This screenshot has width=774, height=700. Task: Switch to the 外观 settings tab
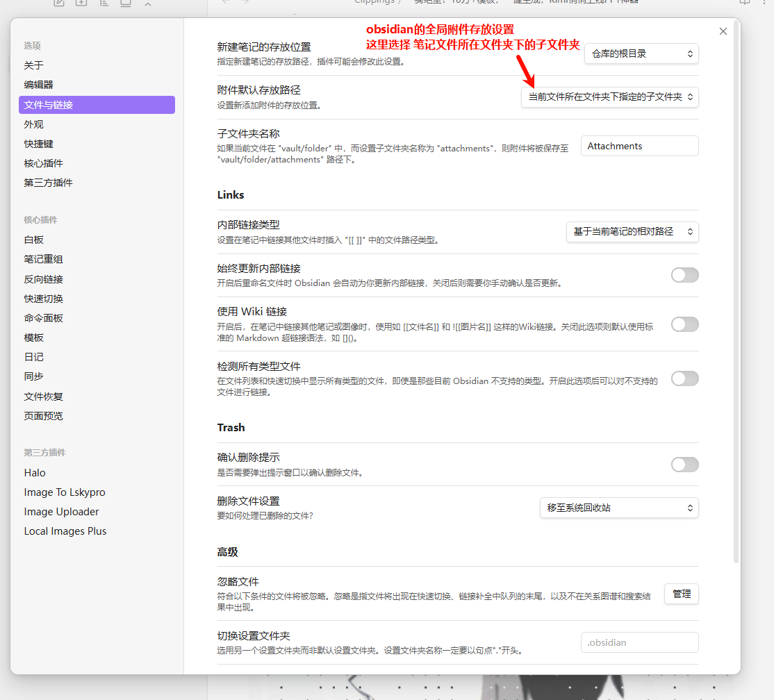(34, 124)
